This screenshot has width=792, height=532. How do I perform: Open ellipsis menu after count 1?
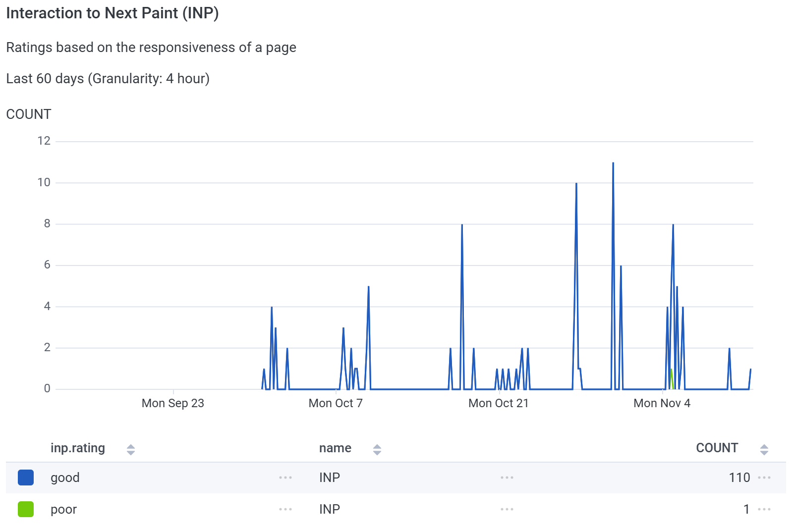(764, 509)
